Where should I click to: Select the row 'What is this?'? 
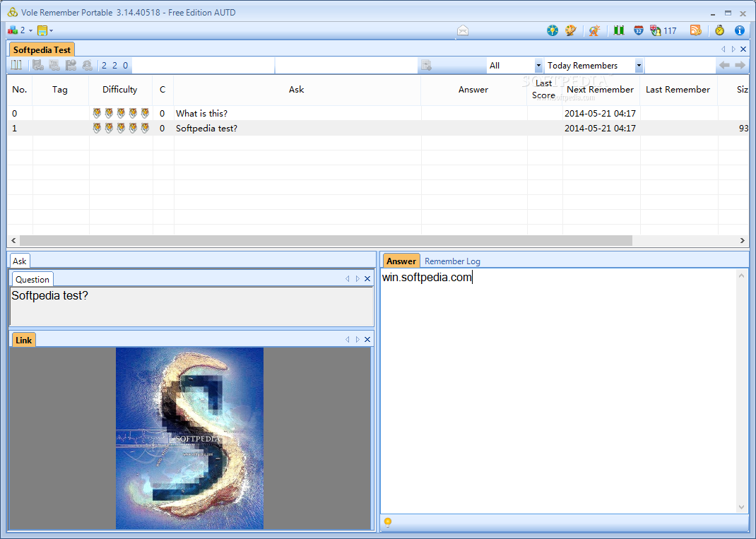377,113
